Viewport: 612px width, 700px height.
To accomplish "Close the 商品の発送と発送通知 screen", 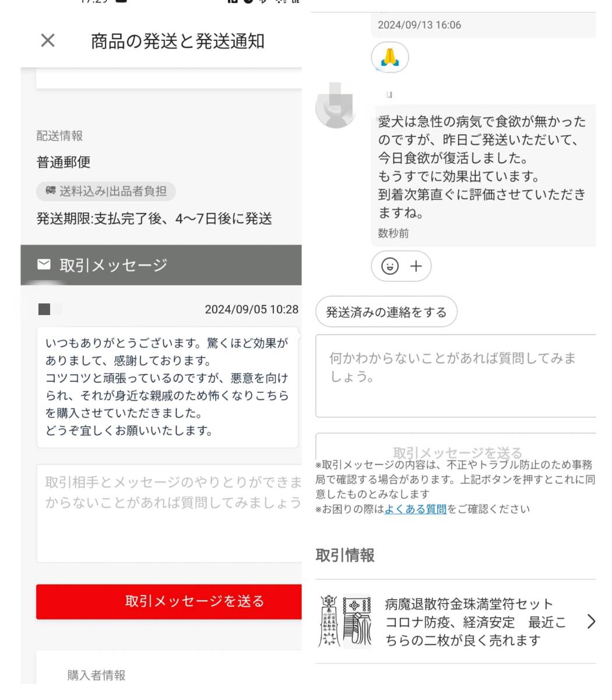I will click(48, 40).
